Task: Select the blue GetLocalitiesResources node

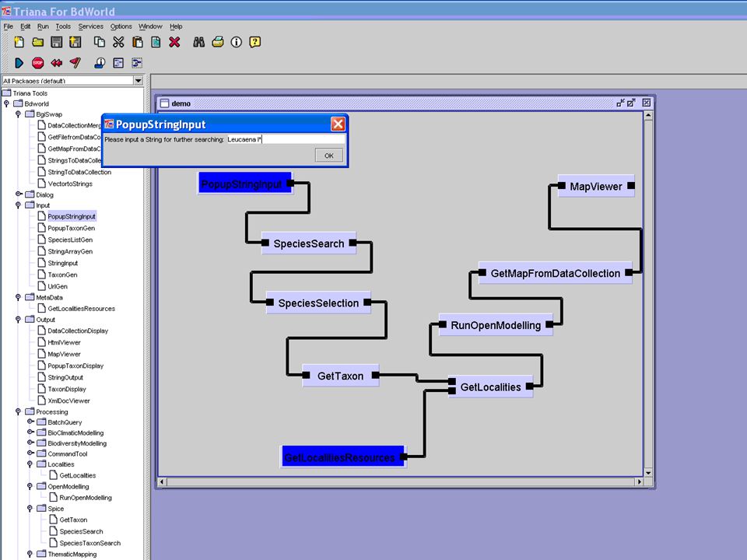Action: (343, 457)
